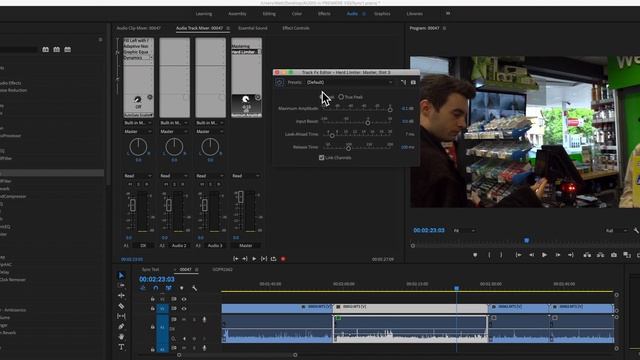Open the Presets dropdown in Track Fx Editor

[x=350, y=82]
